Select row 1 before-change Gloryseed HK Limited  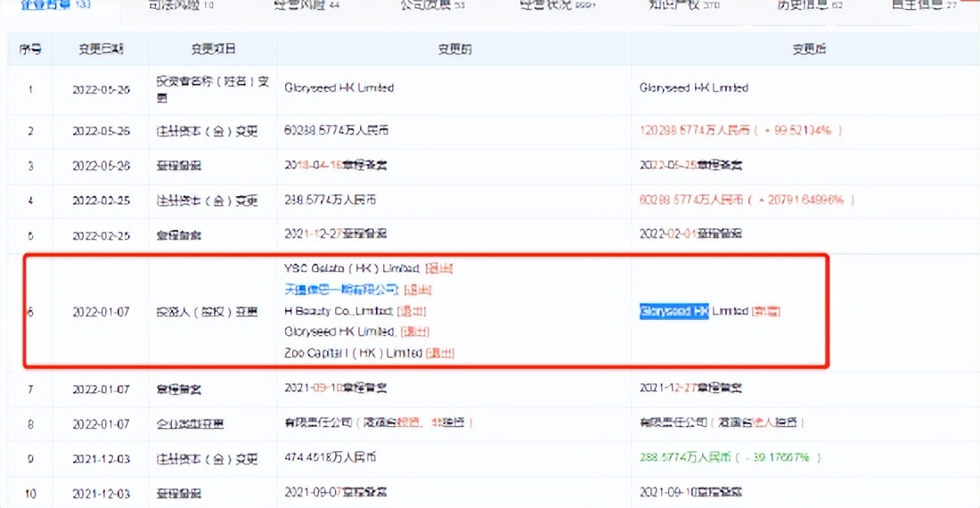[339, 88]
